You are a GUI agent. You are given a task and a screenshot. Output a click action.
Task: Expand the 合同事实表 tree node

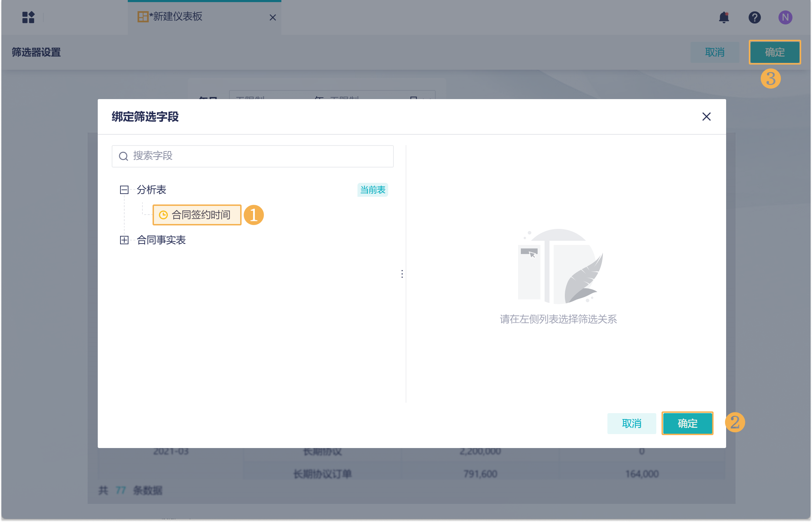click(124, 240)
